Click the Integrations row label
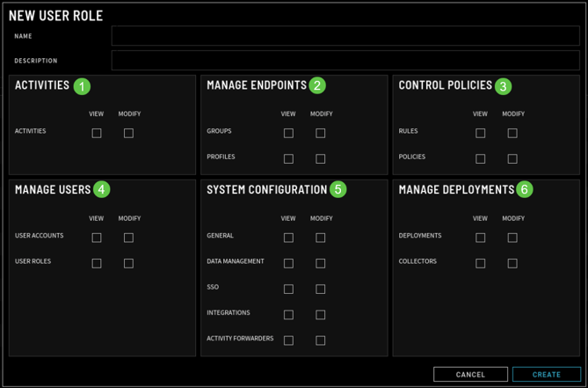588x388 pixels. pyautogui.click(x=228, y=312)
